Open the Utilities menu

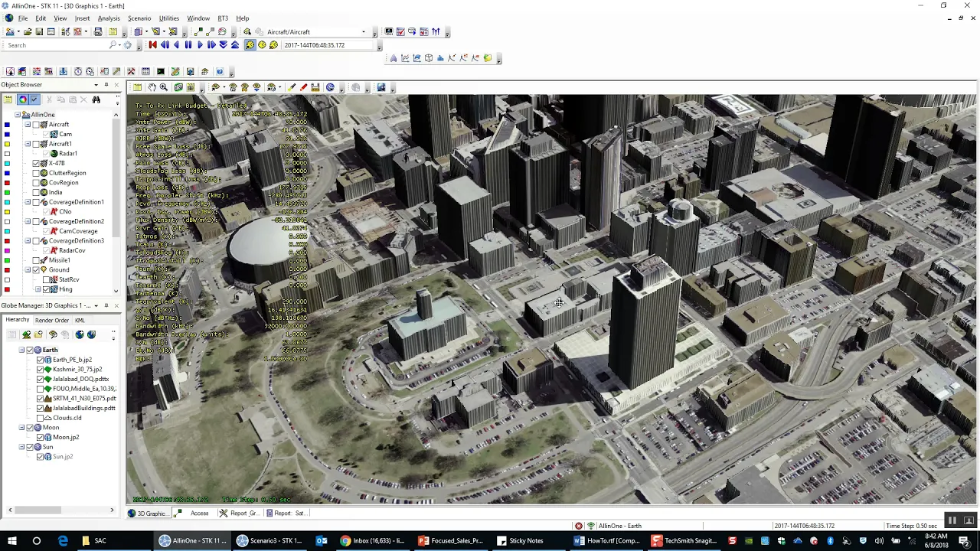point(169,18)
